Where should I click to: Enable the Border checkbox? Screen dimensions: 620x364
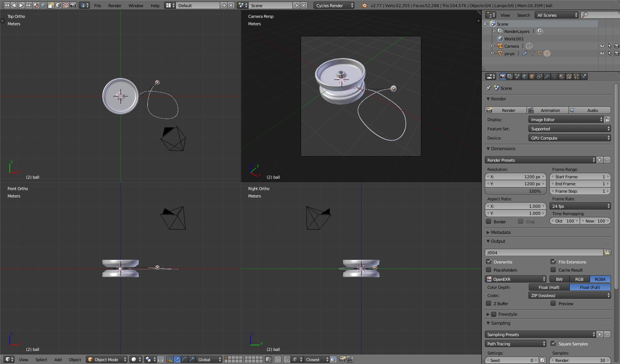(489, 221)
